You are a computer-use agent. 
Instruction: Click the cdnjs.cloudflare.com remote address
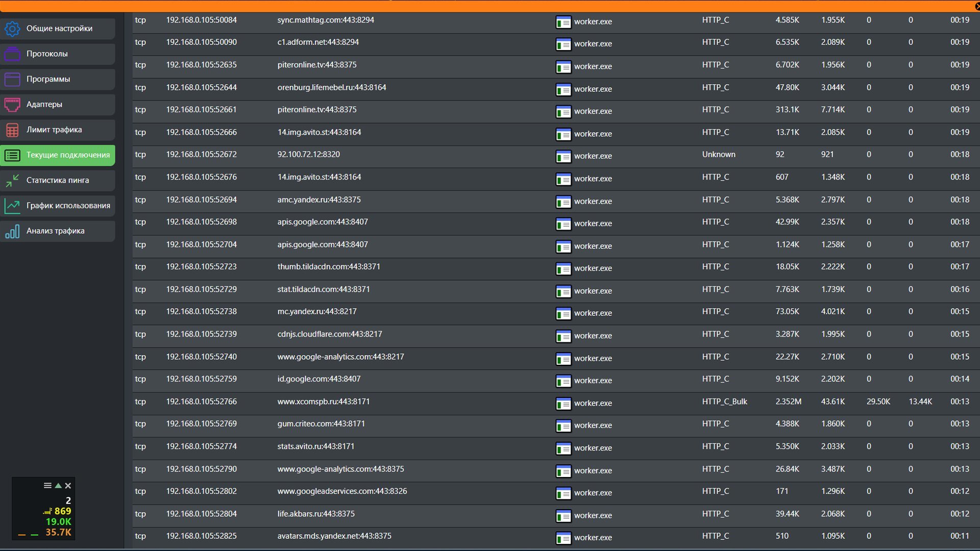[329, 334]
